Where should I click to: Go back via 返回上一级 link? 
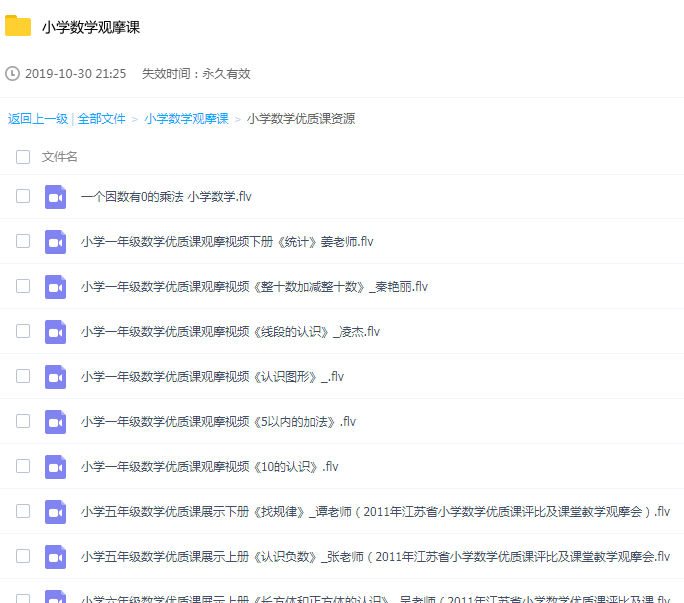pyautogui.click(x=38, y=119)
